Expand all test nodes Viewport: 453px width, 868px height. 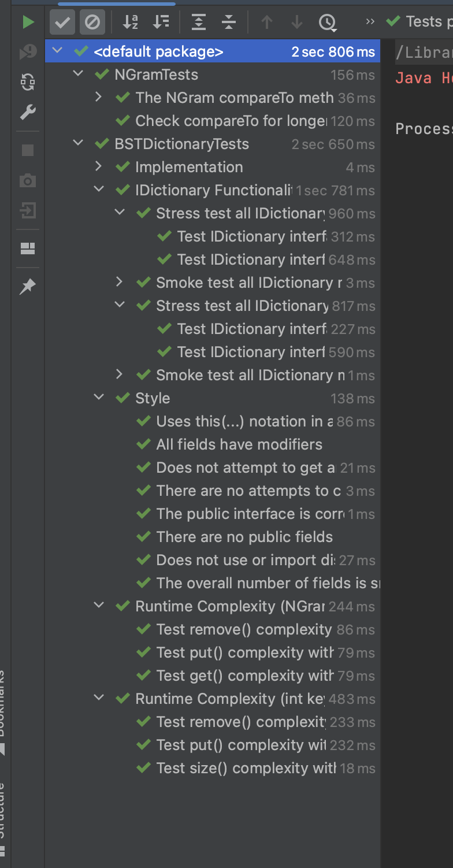click(198, 23)
